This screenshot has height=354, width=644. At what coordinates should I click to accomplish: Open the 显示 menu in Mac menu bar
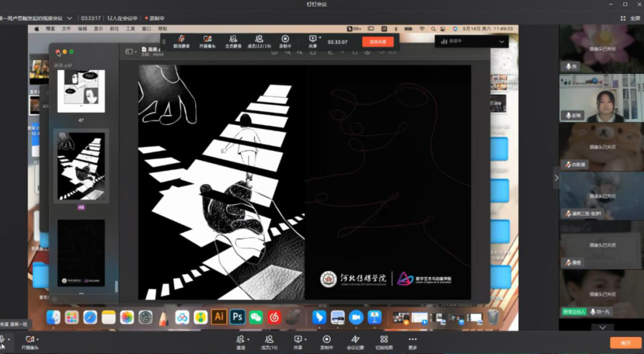tap(98, 29)
